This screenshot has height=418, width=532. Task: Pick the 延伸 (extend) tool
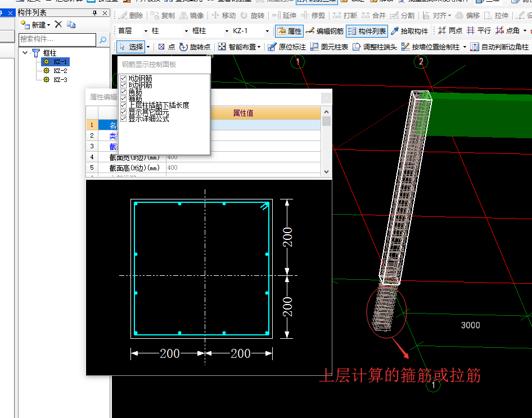pos(285,15)
